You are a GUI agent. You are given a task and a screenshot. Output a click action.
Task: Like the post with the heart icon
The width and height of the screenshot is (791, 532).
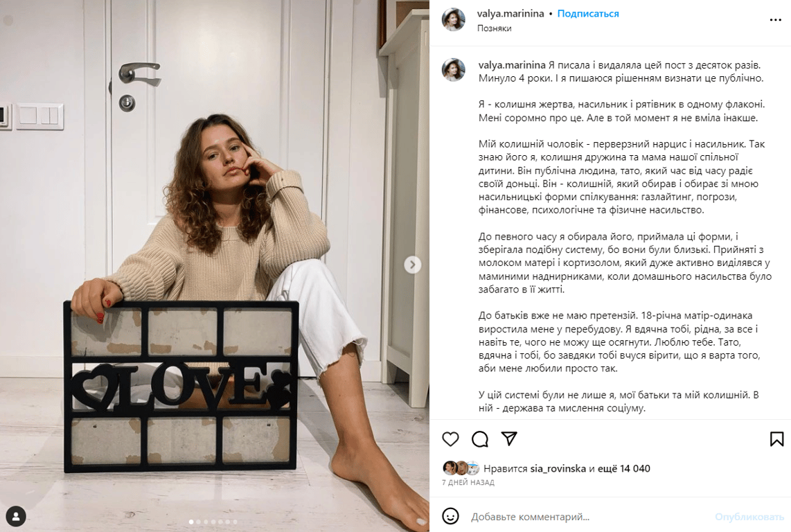450,439
